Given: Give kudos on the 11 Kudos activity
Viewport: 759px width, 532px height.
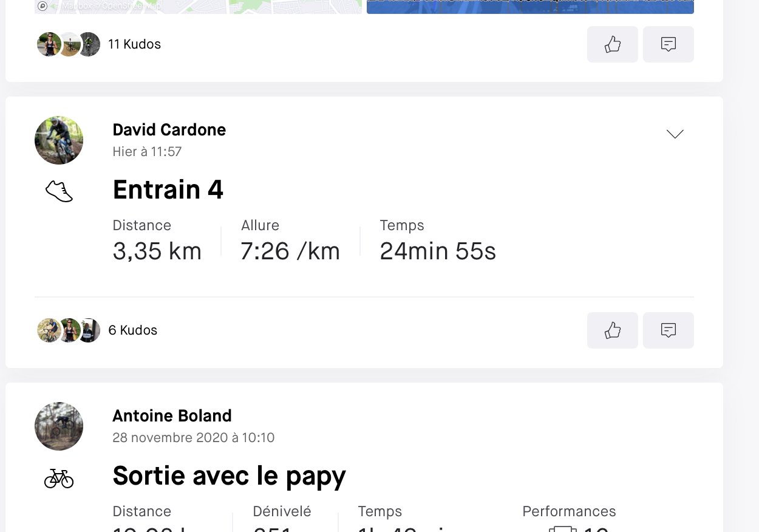Looking at the screenshot, I should pyautogui.click(x=612, y=44).
